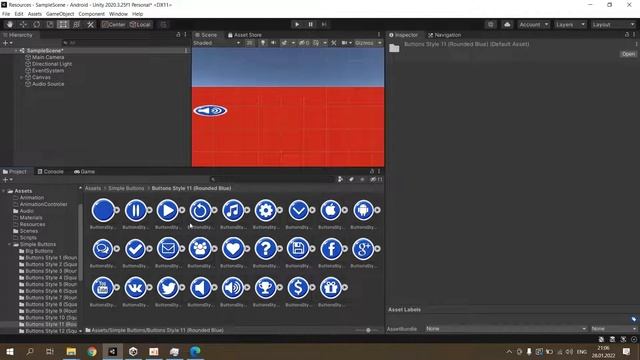Open the Edit menu
The width and height of the screenshot is (640, 360).
coord(19,14)
